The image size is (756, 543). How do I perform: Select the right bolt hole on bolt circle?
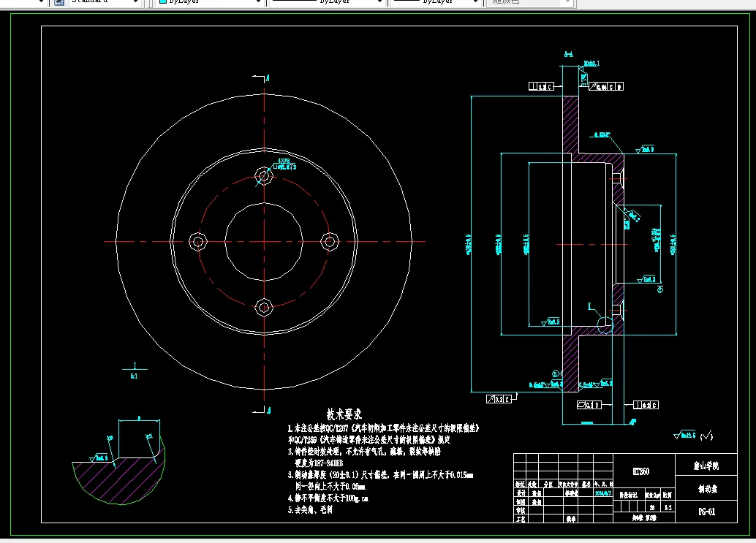[330, 241]
